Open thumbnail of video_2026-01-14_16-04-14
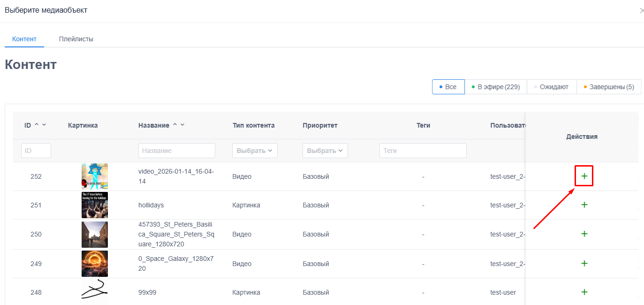 [95, 176]
